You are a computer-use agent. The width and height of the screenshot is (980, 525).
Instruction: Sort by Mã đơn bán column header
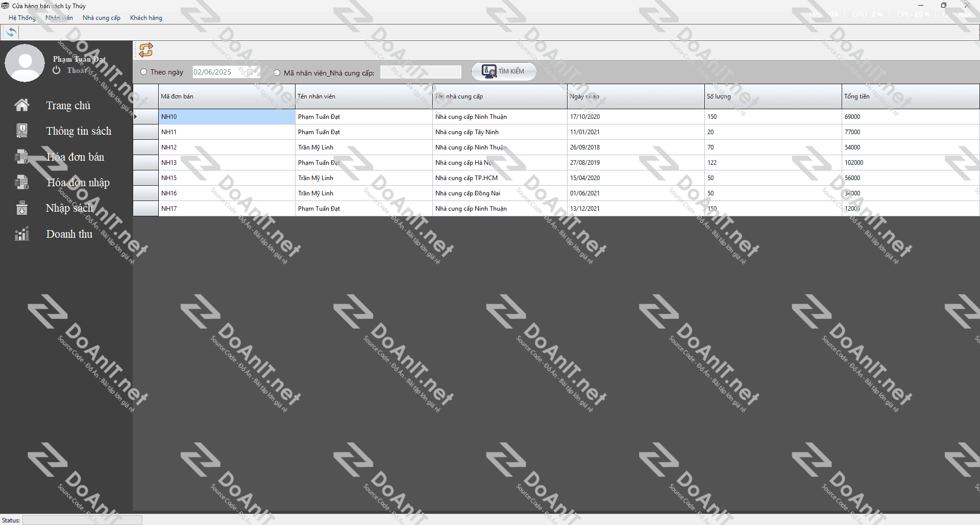[x=227, y=96]
